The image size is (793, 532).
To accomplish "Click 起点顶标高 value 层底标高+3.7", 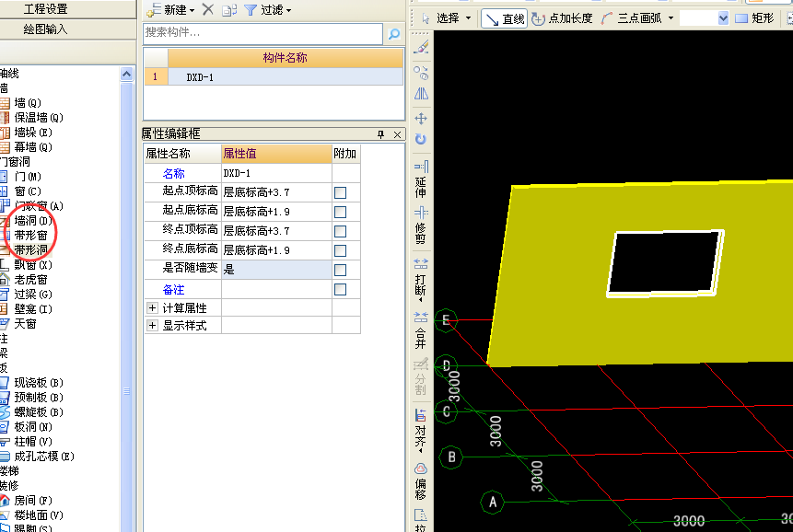I will coord(276,192).
